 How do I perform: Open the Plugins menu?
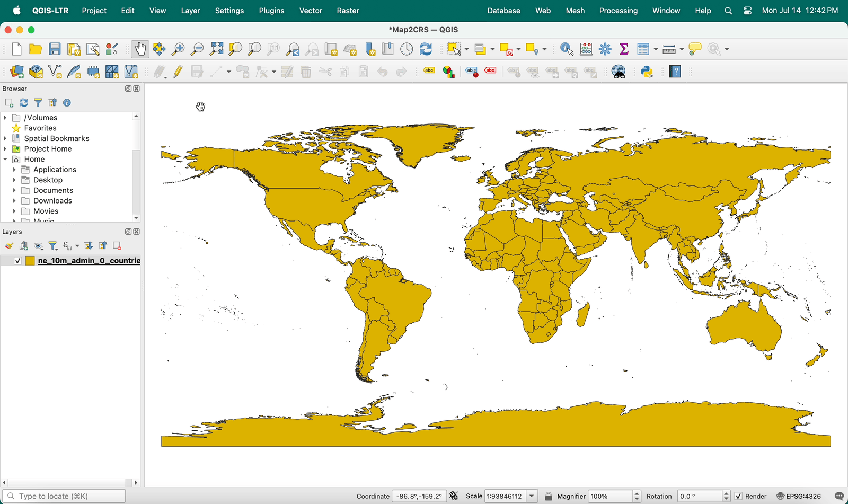click(271, 11)
